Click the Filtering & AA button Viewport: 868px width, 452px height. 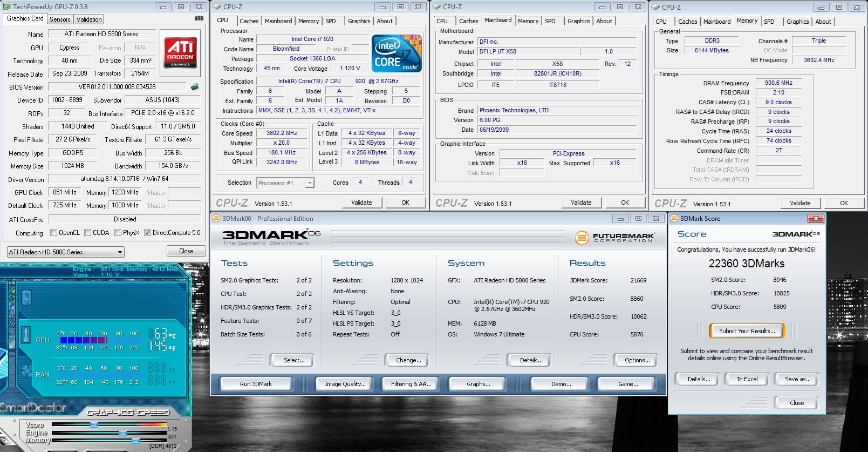[412, 384]
